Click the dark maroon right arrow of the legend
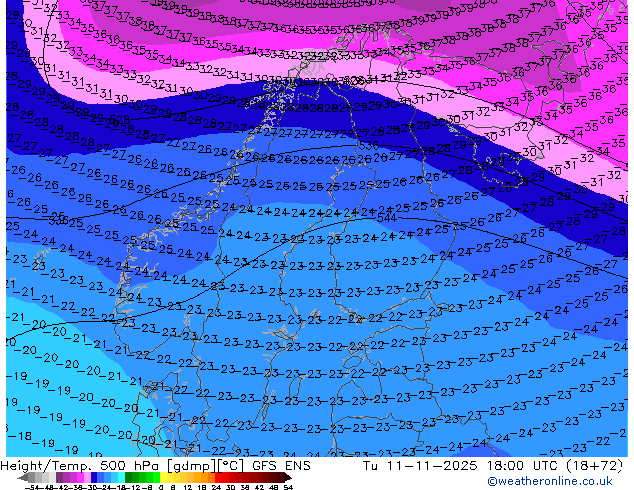 click(288, 478)
